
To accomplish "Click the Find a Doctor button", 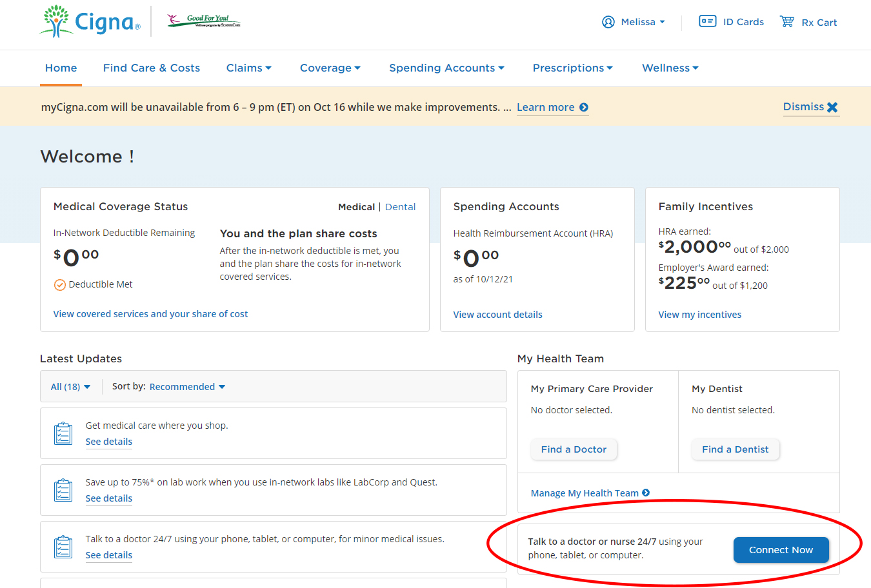I will pos(574,449).
